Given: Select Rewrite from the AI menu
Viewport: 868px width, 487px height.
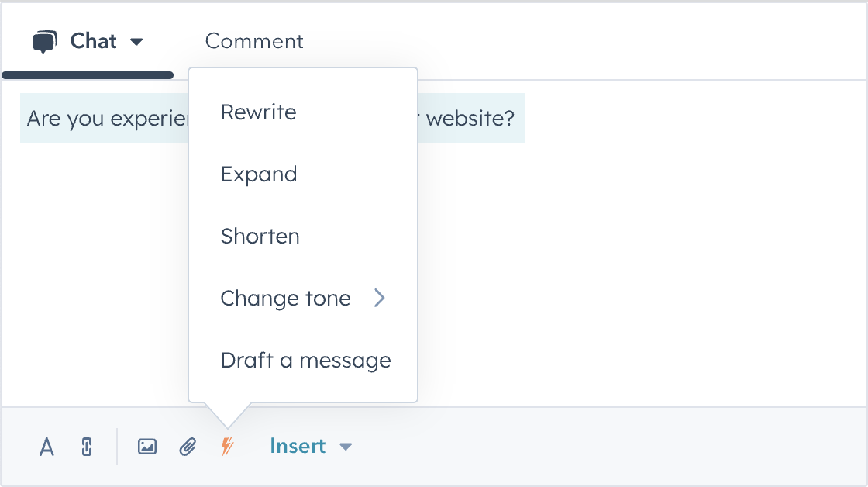Looking at the screenshot, I should (x=259, y=112).
